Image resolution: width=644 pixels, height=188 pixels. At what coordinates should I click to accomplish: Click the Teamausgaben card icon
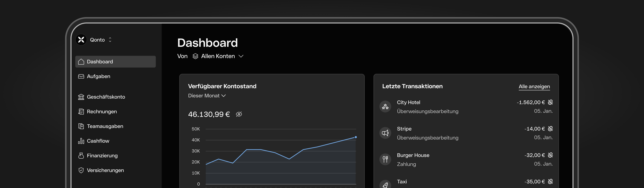click(81, 126)
